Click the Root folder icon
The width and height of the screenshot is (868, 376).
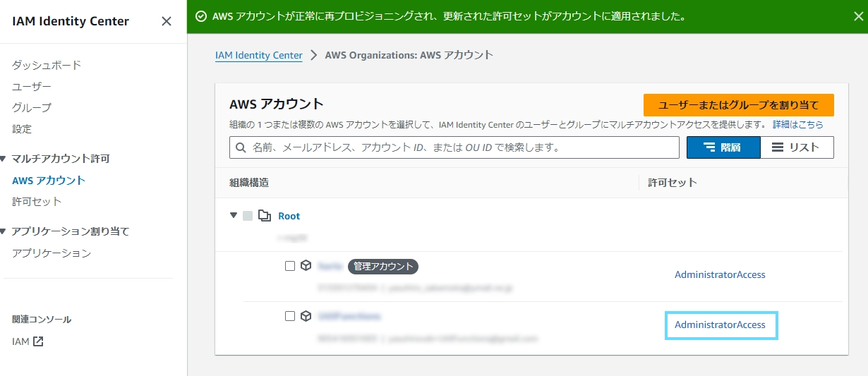[265, 216]
